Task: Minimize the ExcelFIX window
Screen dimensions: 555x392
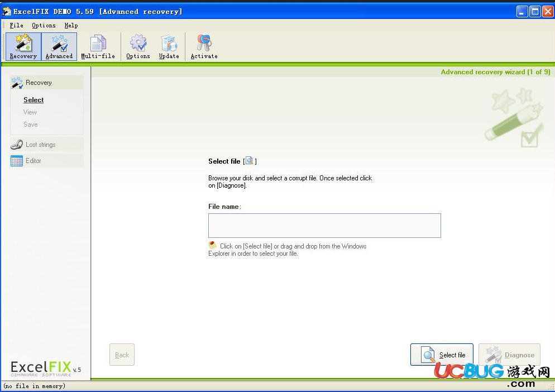Action: (521, 11)
